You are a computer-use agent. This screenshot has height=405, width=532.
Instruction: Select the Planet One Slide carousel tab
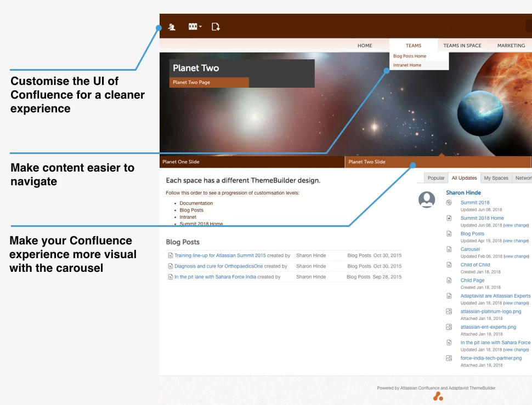(252, 162)
